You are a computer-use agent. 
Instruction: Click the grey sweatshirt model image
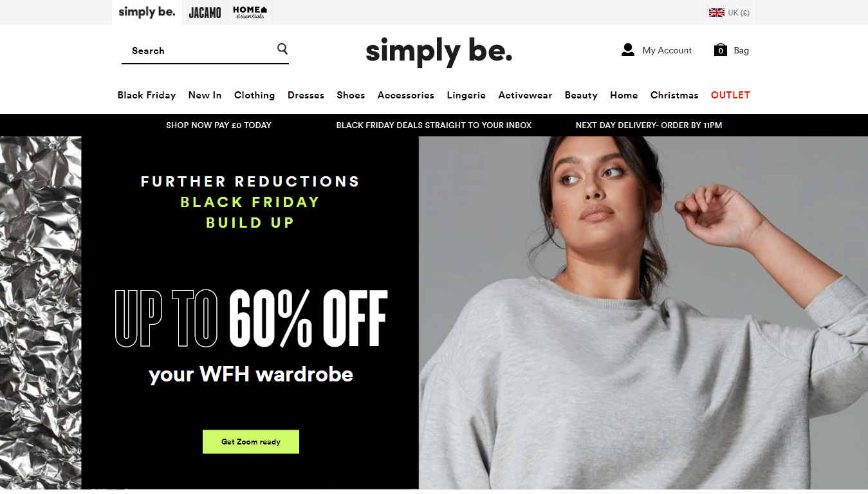click(643, 313)
